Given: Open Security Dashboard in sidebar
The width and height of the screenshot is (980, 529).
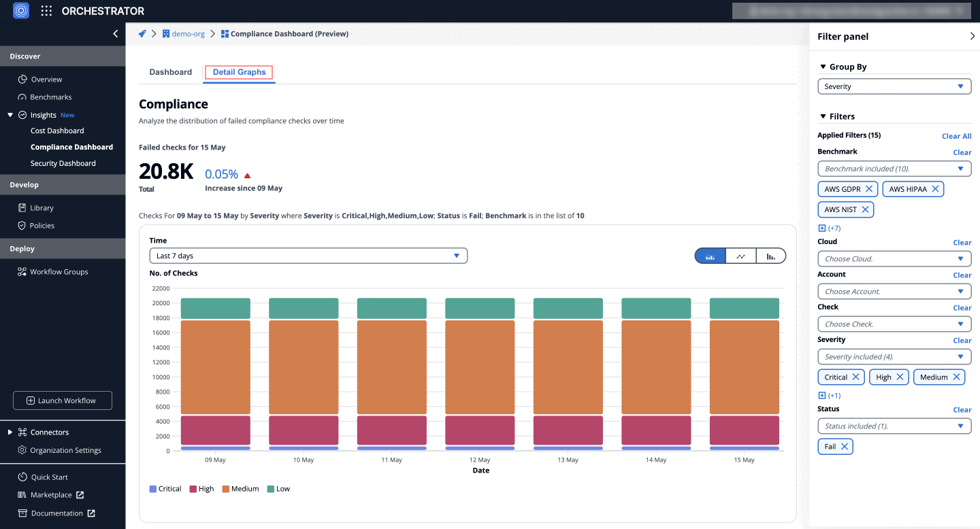Looking at the screenshot, I should tap(63, 163).
